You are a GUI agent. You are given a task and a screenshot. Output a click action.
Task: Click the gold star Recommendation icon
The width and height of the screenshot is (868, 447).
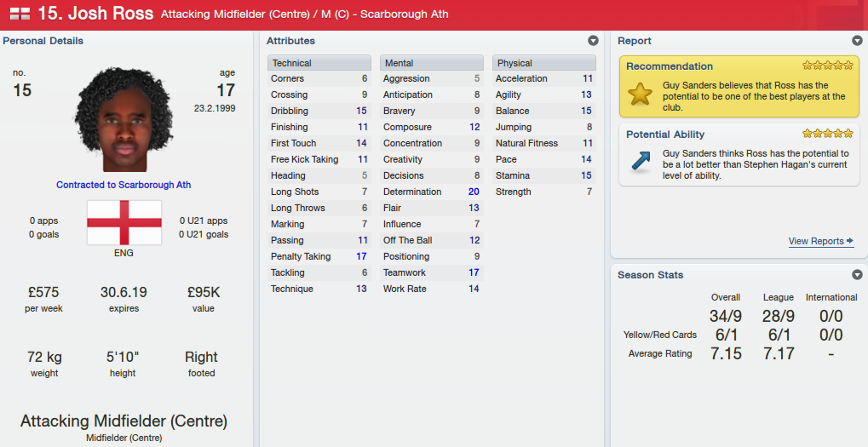point(640,94)
